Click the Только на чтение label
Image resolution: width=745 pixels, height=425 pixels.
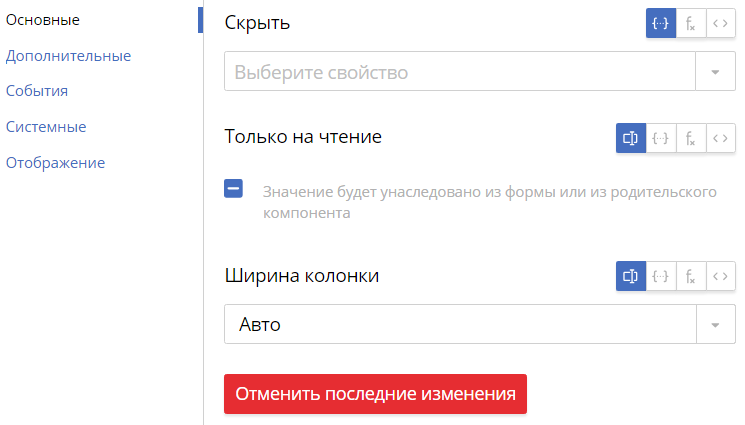coord(303,137)
